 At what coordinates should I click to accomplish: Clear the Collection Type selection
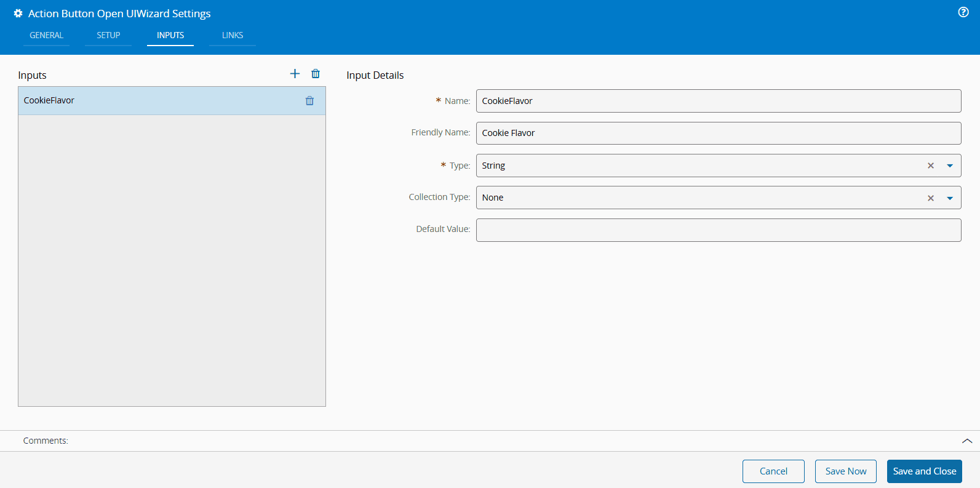[931, 198]
